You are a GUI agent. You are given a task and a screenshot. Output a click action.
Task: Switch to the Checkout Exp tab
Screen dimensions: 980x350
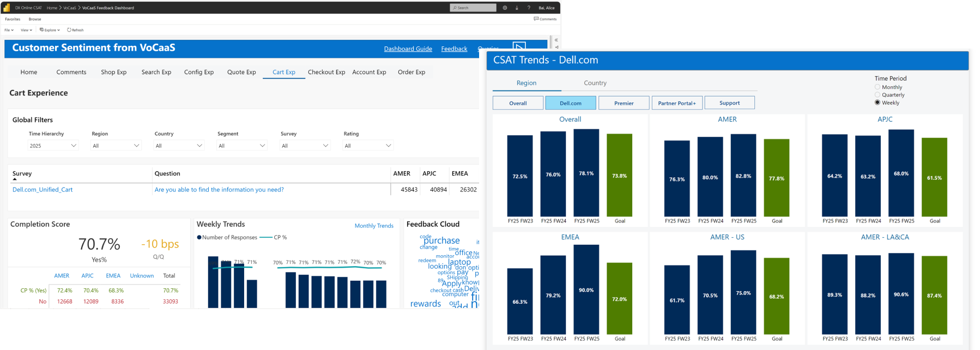pos(326,72)
